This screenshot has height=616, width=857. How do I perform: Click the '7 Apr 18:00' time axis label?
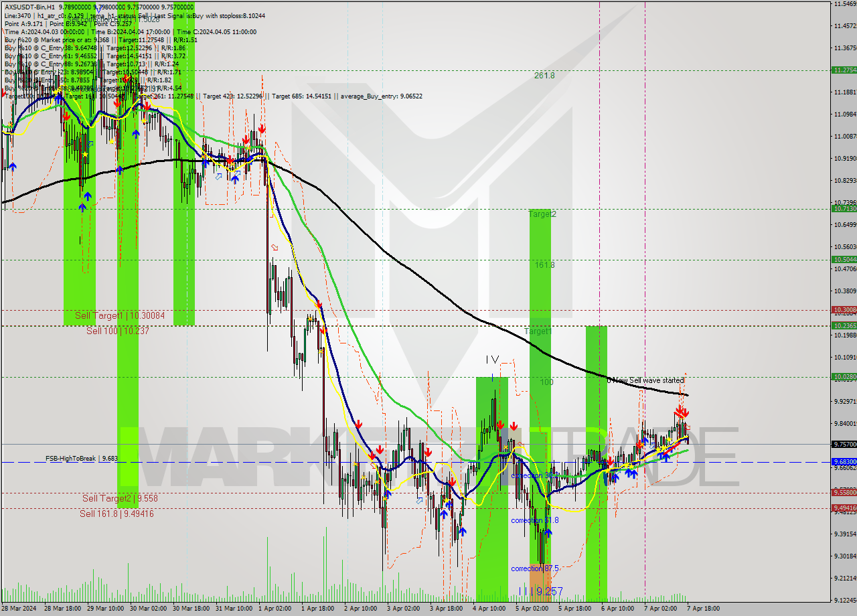[704, 609]
